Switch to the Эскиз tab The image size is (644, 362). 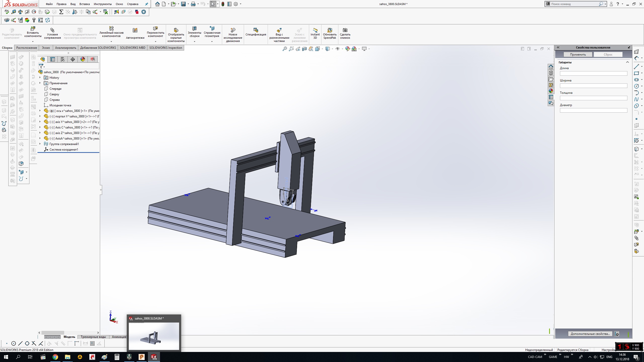click(46, 48)
